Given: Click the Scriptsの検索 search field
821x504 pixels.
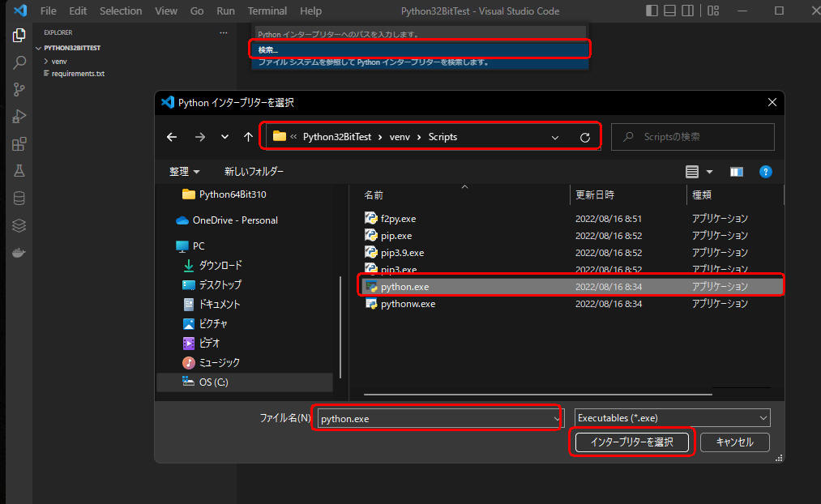Looking at the screenshot, I should 693,137.
